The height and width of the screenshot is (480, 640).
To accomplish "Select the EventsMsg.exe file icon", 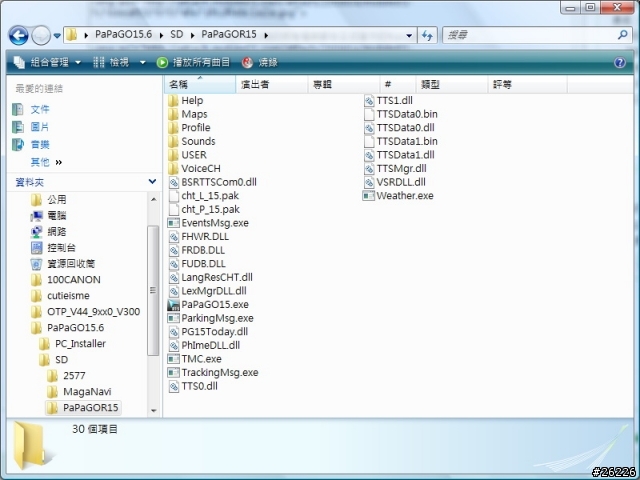I will (x=173, y=223).
